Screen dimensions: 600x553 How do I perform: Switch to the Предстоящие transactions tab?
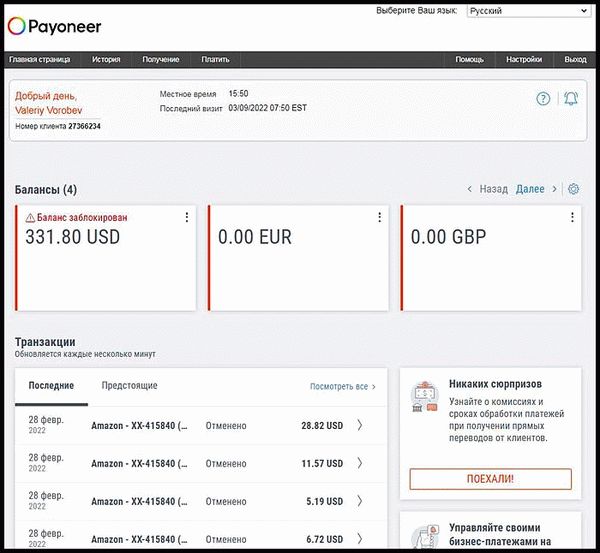(129, 386)
